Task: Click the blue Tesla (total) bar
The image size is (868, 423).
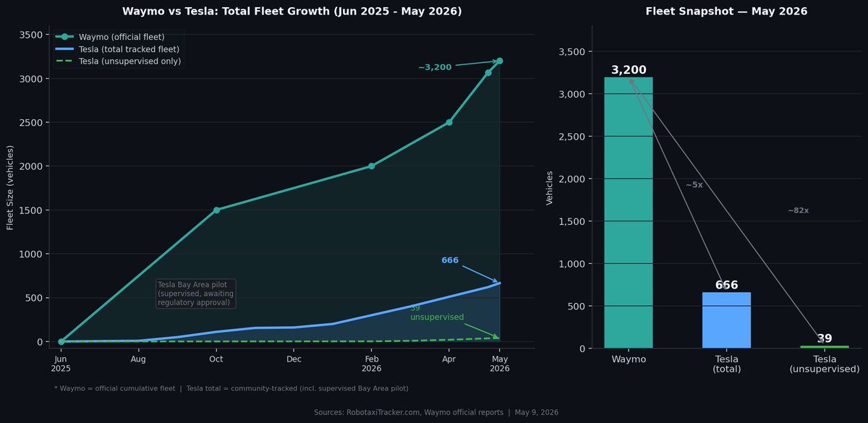Action: [x=726, y=320]
